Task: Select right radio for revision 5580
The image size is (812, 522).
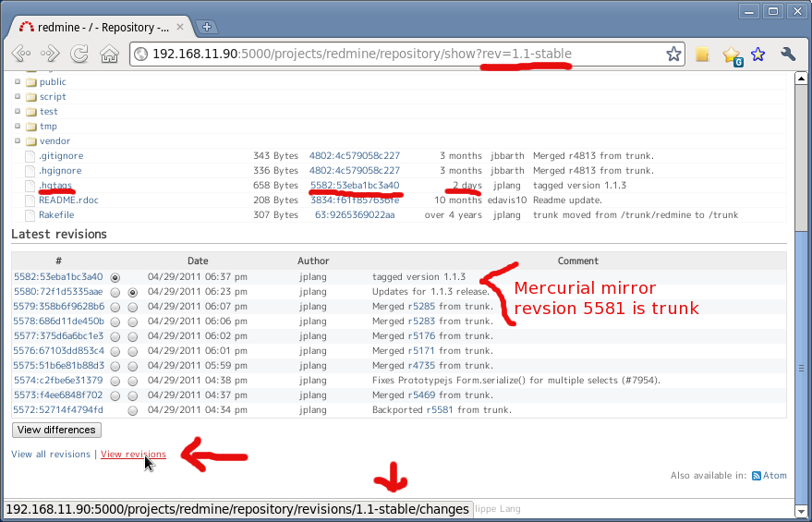Action: coord(133,293)
